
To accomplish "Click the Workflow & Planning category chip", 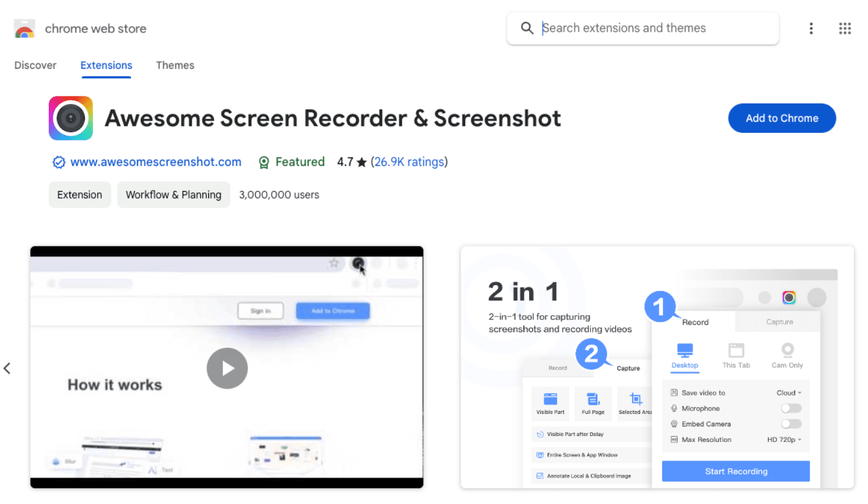I will pyautogui.click(x=173, y=195).
